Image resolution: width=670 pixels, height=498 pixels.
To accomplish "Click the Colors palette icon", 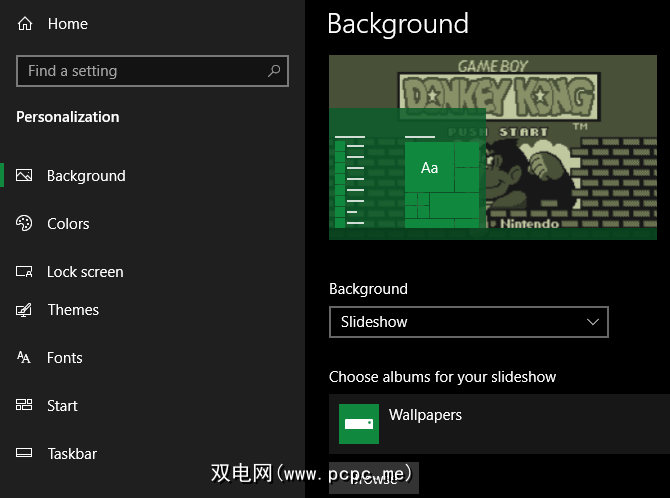I will (x=25, y=224).
